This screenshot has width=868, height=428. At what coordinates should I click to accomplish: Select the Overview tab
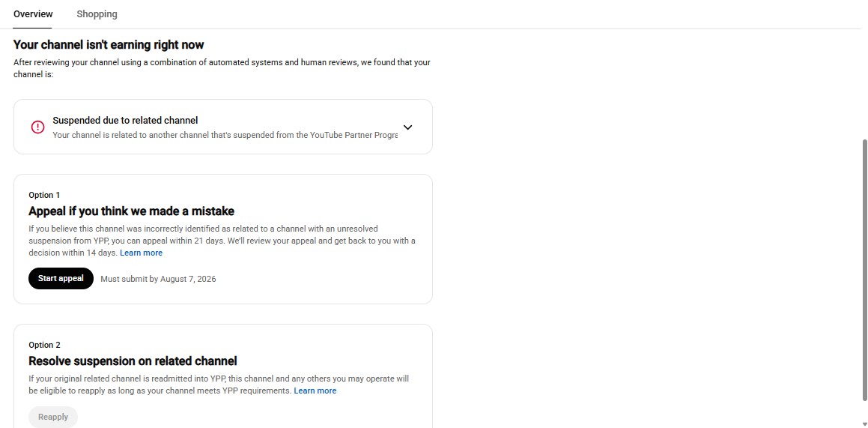(33, 13)
